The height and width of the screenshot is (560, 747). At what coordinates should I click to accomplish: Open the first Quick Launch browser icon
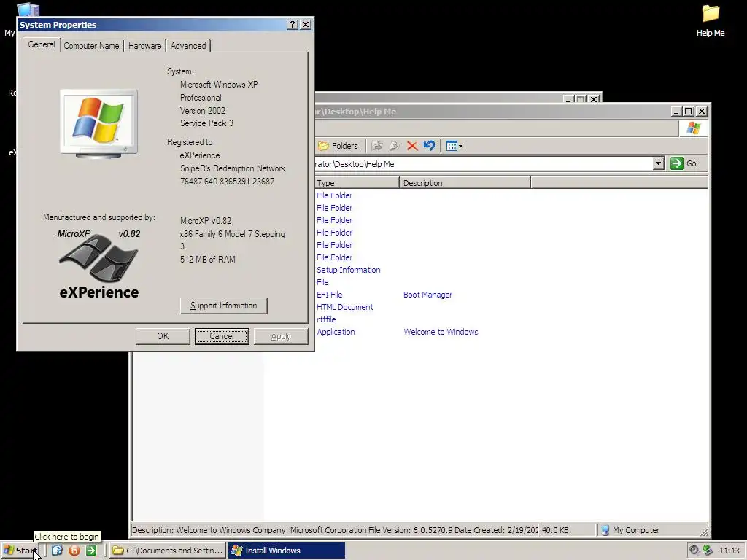pyautogui.click(x=57, y=551)
